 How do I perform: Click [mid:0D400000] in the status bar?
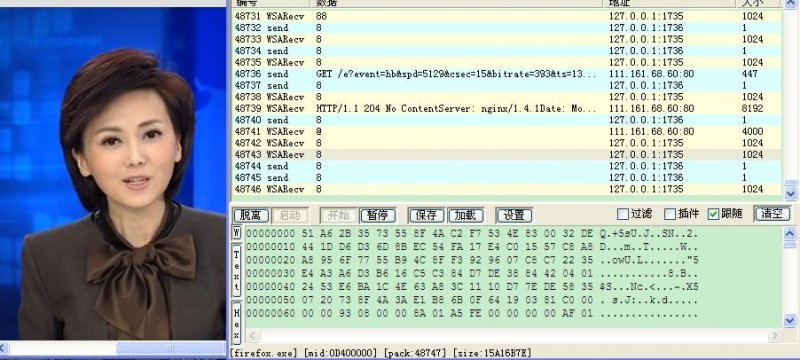[340, 352]
